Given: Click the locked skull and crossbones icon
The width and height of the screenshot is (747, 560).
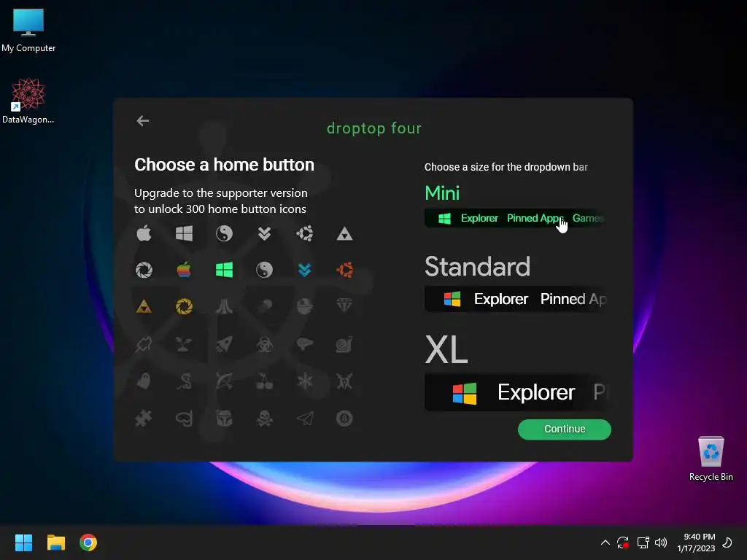Looking at the screenshot, I should coord(264,419).
